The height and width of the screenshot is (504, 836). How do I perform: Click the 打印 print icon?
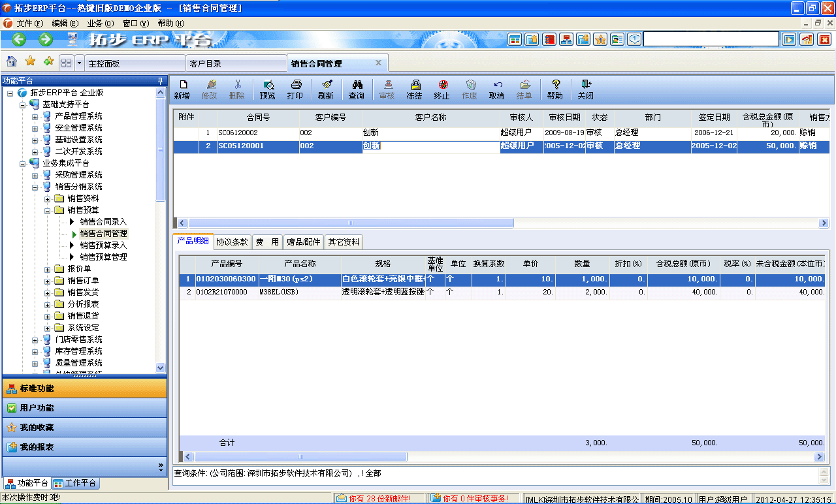point(296,89)
